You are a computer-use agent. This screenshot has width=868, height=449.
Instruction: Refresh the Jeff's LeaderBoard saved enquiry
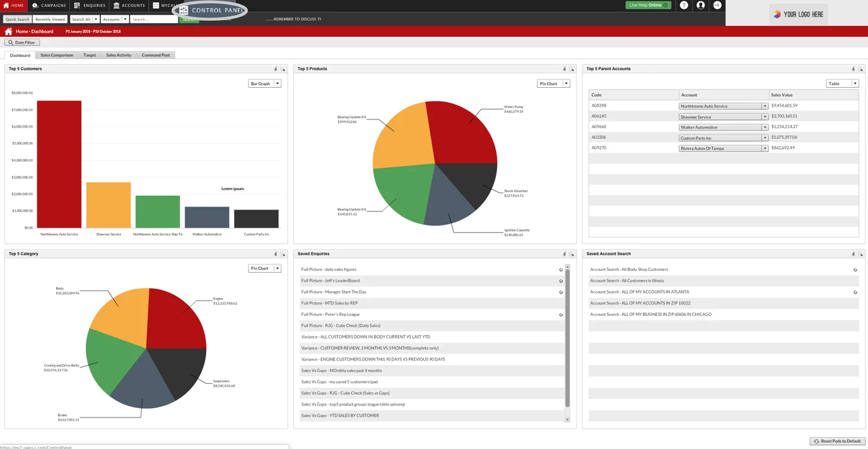pyautogui.click(x=561, y=281)
